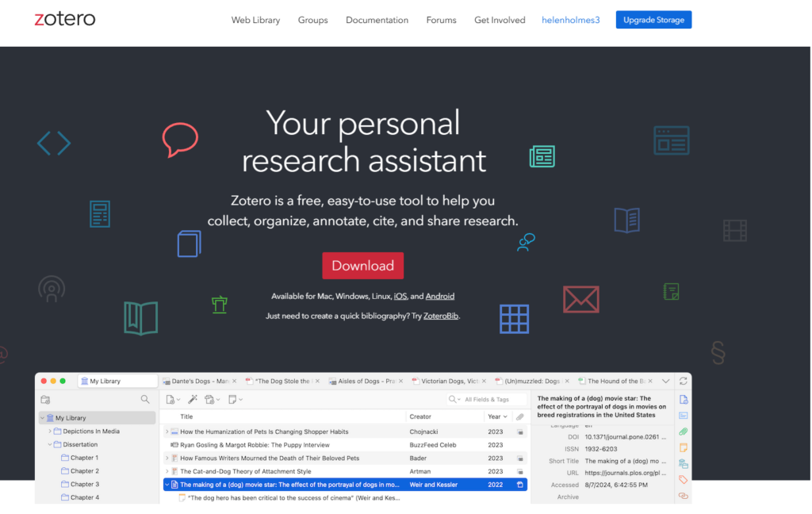
Task: Expand the Depictions In Media collection
Action: pos(50,432)
